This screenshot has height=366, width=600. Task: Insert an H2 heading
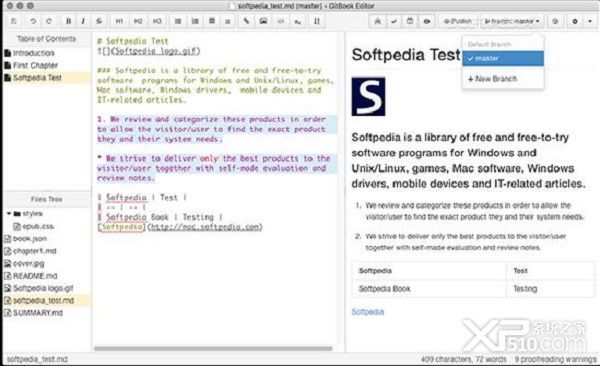click(x=138, y=21)
